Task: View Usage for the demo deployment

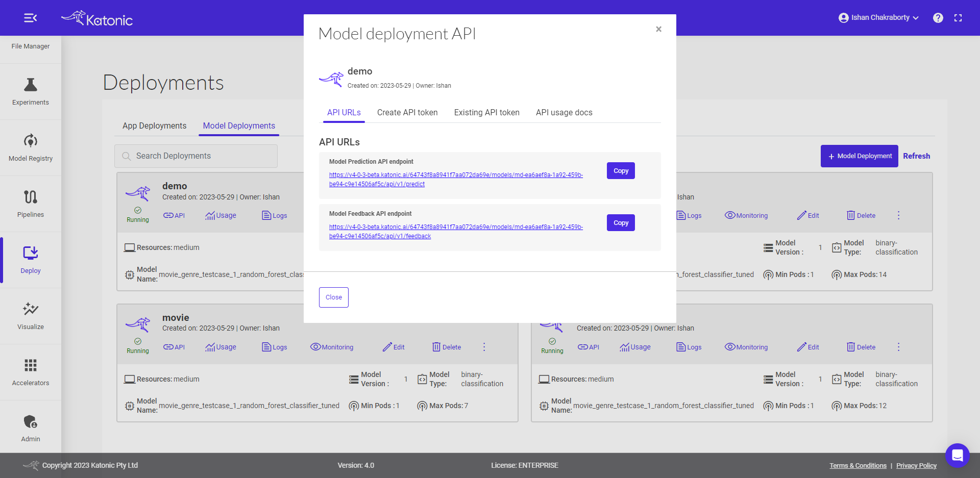Action: pyautogui.click(x=220, y=216)
